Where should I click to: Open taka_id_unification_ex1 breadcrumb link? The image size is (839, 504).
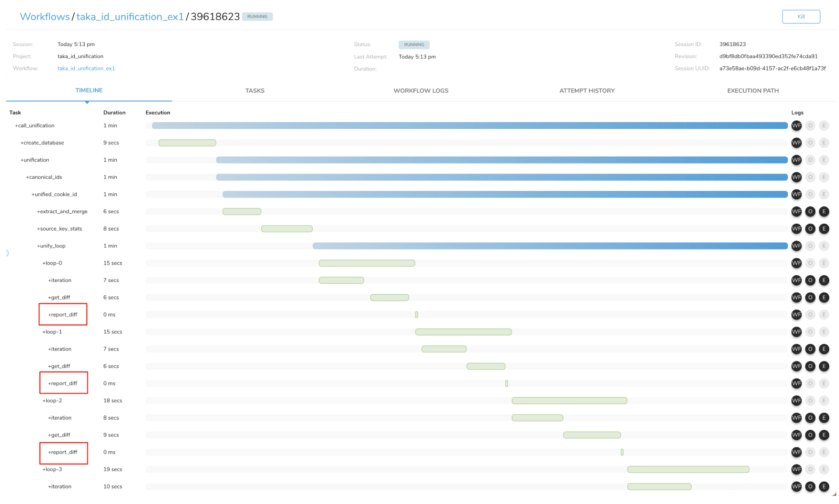click(130, 17)
